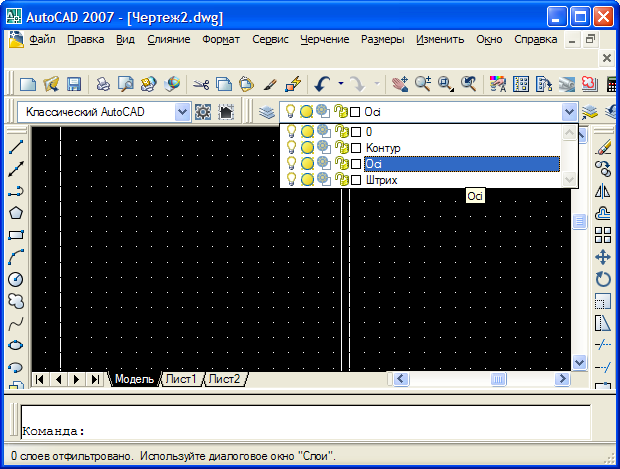Activate real-time Pan hand icon

pos(400,84)
